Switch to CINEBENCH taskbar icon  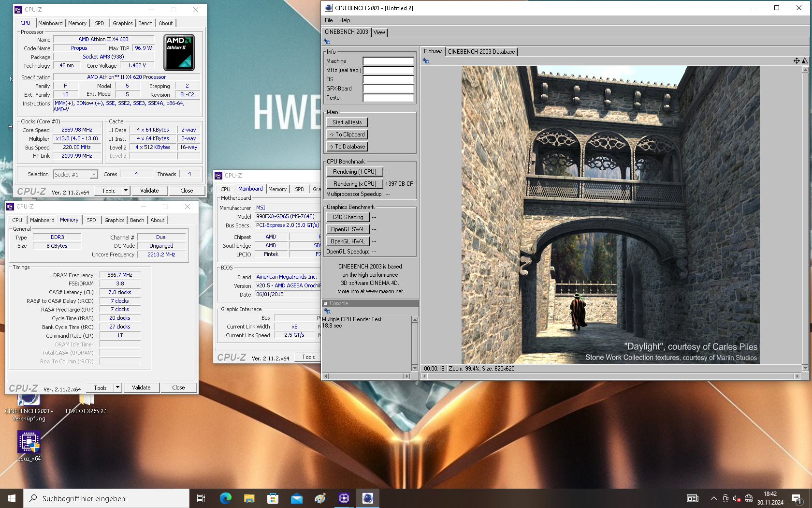(x=368, y=498)
